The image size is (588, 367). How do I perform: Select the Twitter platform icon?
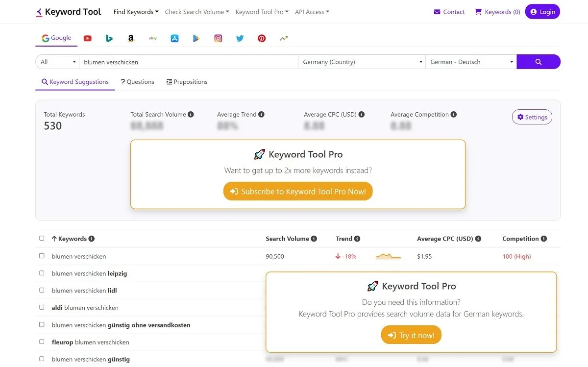point(240,38)
